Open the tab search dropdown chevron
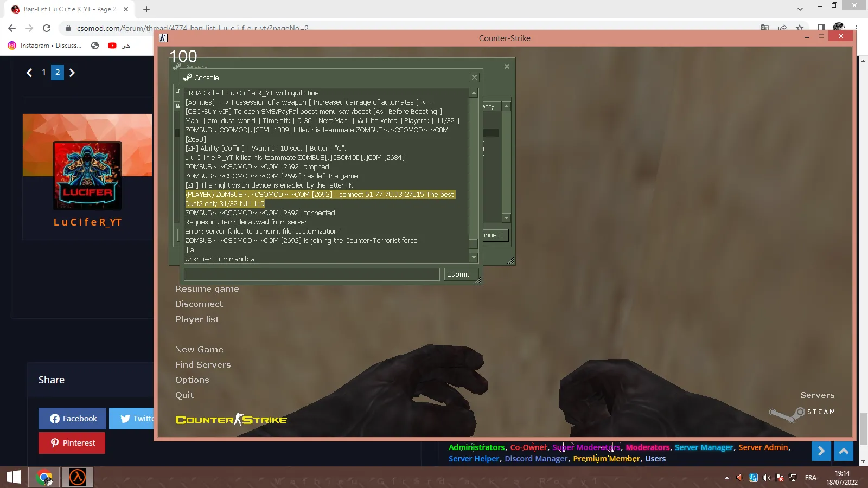 (800, 9)
